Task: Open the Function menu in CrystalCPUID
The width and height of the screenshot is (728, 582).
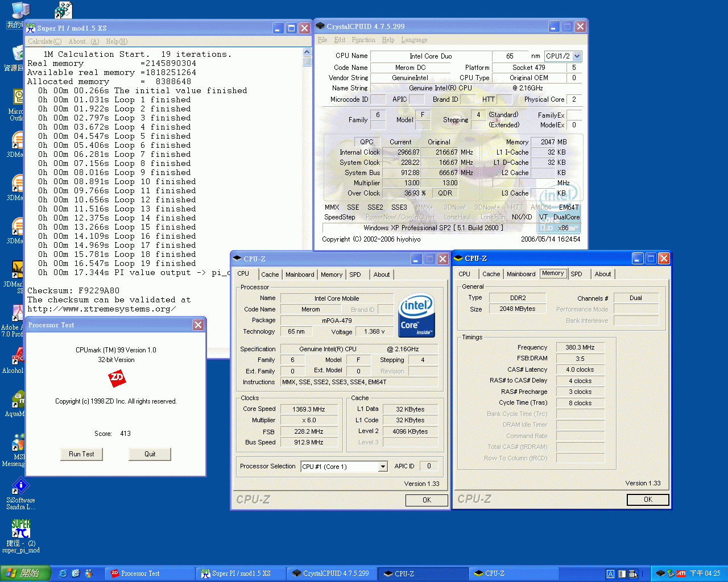Action: pos(363,40)
